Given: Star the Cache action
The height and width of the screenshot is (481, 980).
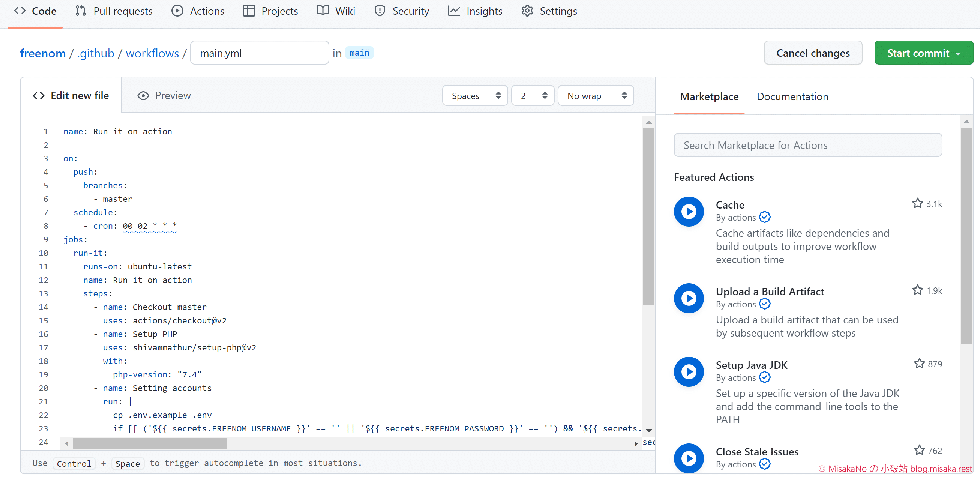Looking at the screenshot, I should (917, 204).
